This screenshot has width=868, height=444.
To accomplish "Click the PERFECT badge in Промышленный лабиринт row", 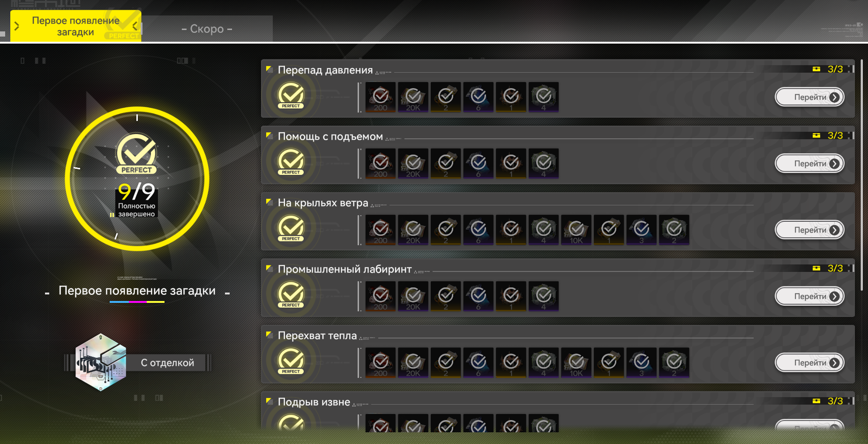I will point(291,295).
